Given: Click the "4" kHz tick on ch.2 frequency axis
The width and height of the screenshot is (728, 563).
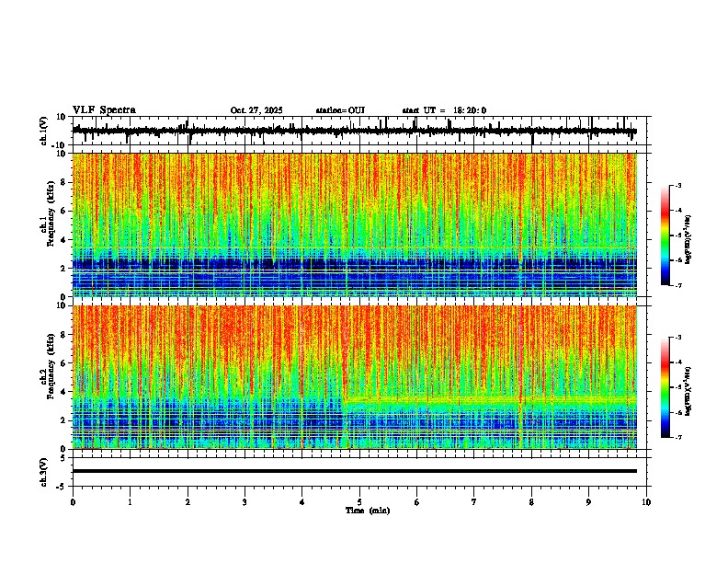Looking at the screenshot, I should (63, 392).
